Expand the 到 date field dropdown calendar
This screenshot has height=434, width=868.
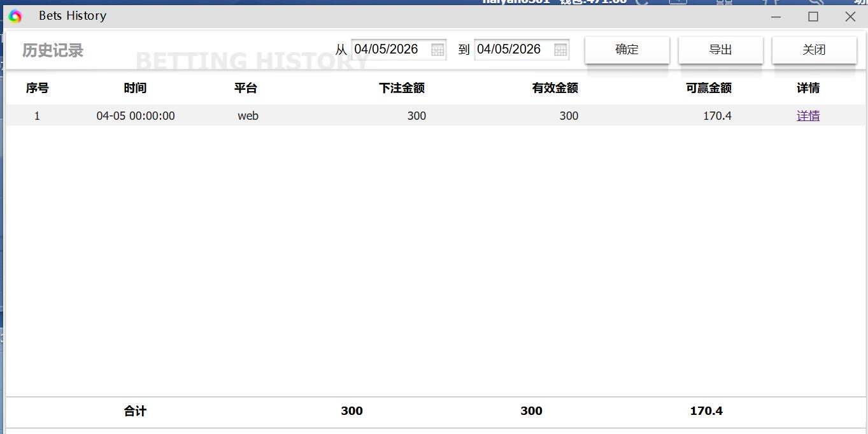560,49
